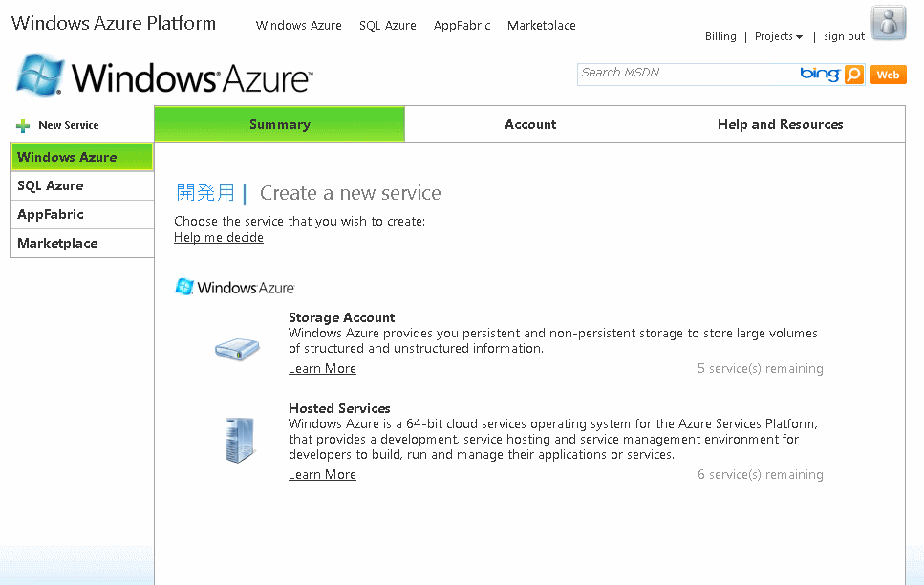Click the large Windows Azure logo
This screenshot has width=924, height=585.
click(163, 76)
